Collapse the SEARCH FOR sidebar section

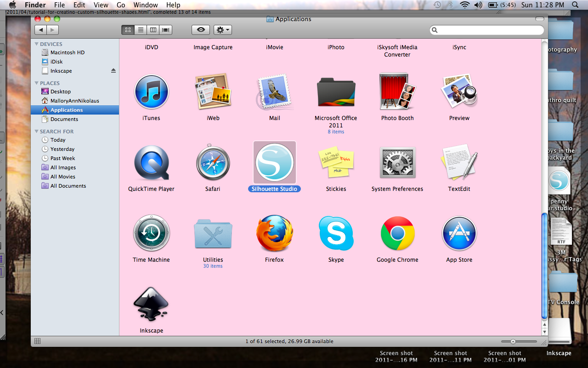[37, 132]
